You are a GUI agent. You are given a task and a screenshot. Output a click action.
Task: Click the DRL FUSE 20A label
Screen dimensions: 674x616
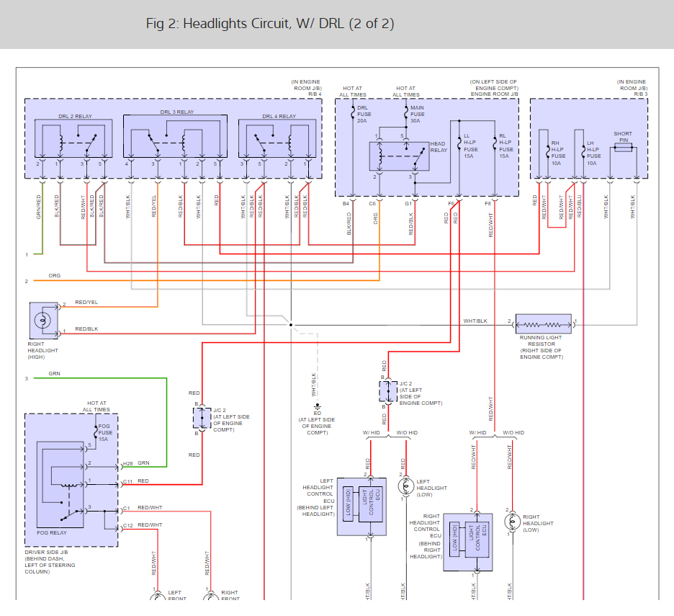tap(364, 115)
